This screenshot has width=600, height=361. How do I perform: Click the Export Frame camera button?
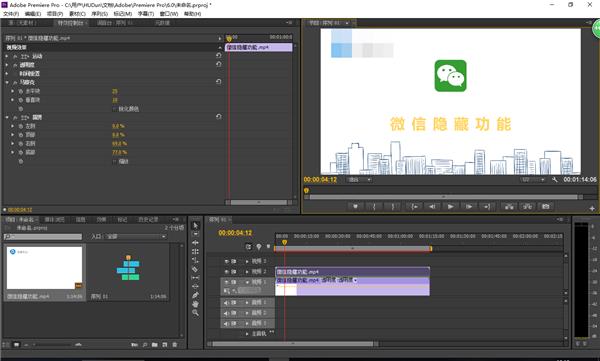[x=546, y=206]
